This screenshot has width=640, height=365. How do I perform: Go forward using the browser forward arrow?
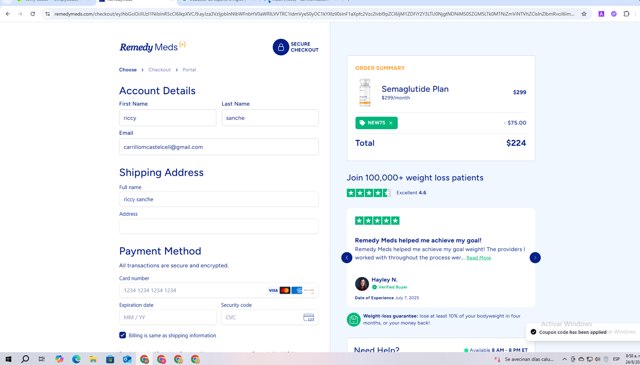coord(20,14)
